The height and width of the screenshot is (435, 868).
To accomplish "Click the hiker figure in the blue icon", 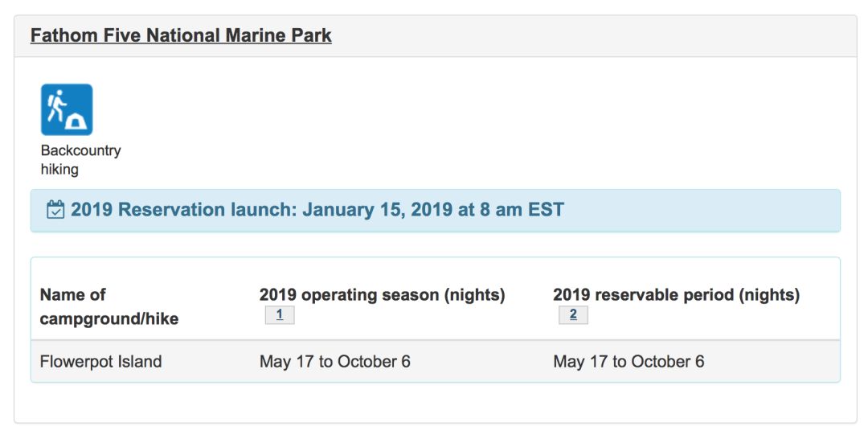I will [56, 105].
